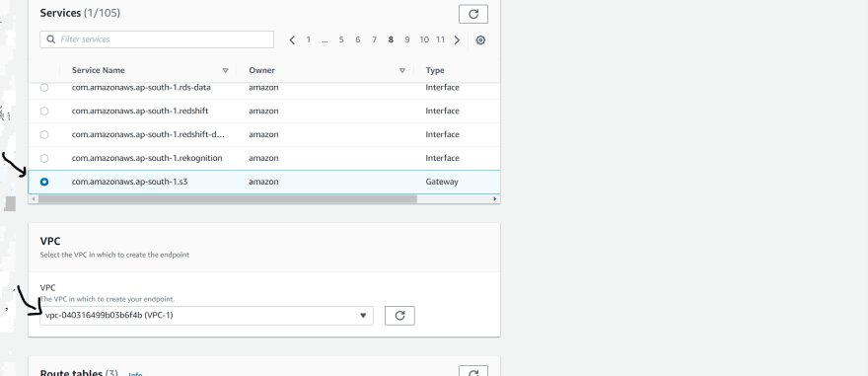The image size is (868, 376).
Task: Click current services page 8
Action: click(x=391, y=39)
